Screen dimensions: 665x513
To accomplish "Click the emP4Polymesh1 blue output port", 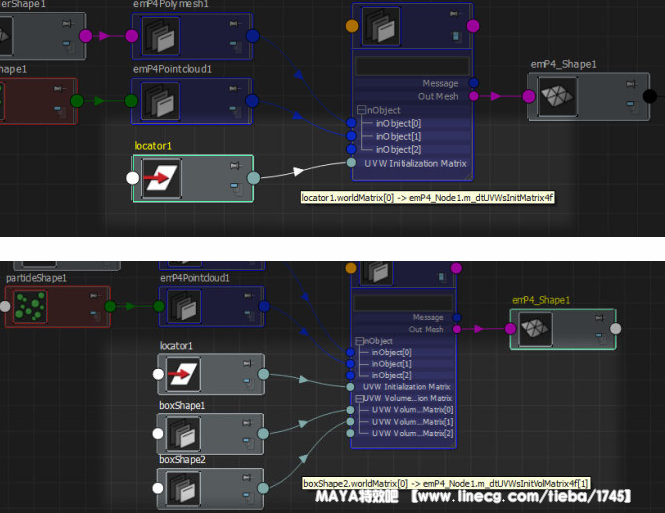I will (x=252, y=37).
